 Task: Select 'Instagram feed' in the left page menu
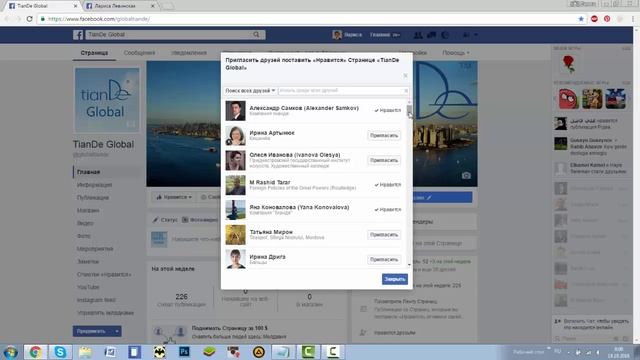96,300
